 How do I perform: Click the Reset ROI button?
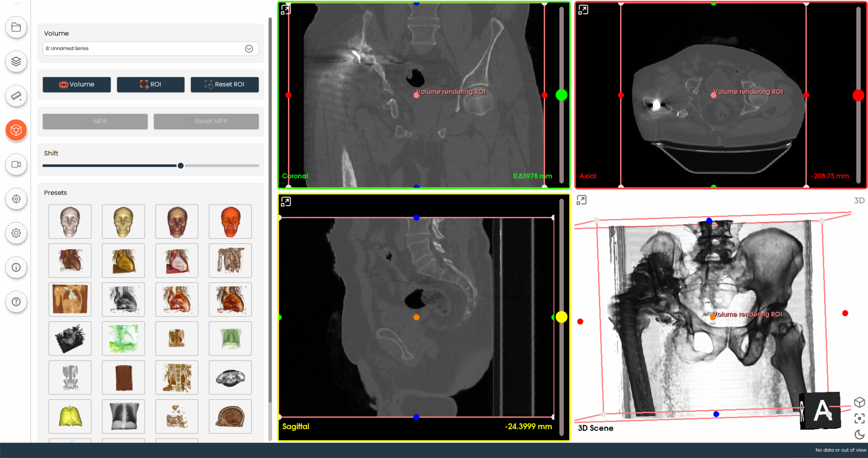coord(224,84)
